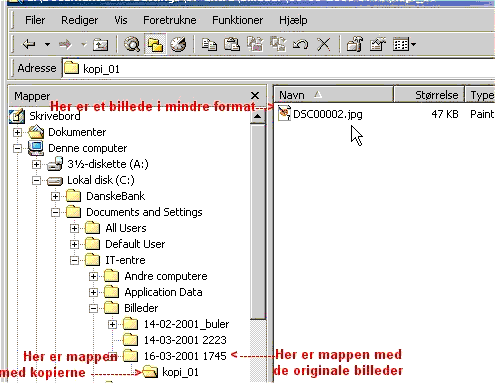495x383 pixels.
Task: Expand the Andre computere node
Action: point(93,276)
